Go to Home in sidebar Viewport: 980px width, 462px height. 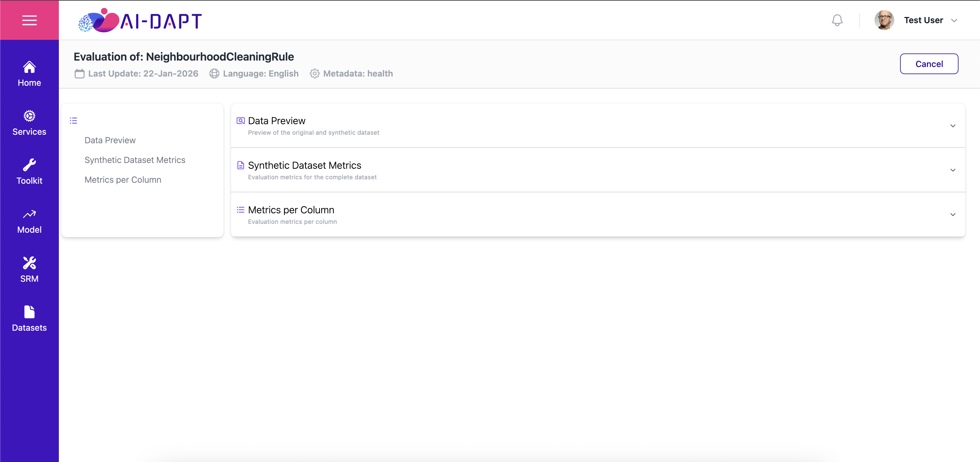coord(29,74)
